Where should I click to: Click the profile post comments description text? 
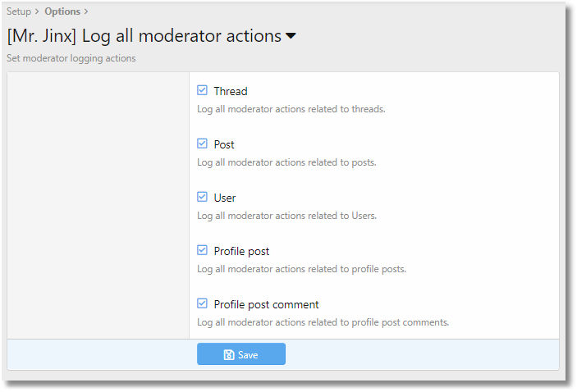(323, 322)
